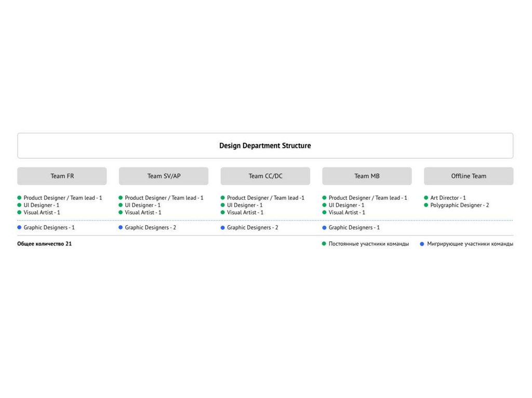
Task: Click the Общее количество 21 label
Action: coord(44,244)
